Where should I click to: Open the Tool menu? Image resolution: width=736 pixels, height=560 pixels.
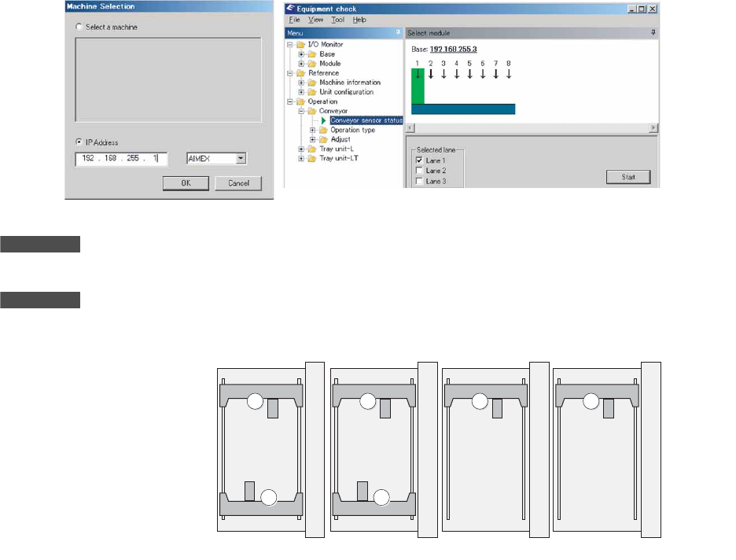pos(338,20)
